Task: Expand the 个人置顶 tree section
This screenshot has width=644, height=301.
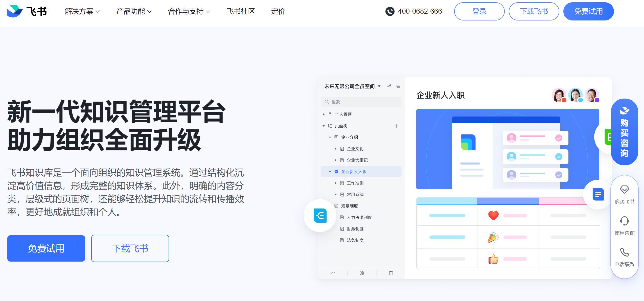Action: [x=324, y=114]
